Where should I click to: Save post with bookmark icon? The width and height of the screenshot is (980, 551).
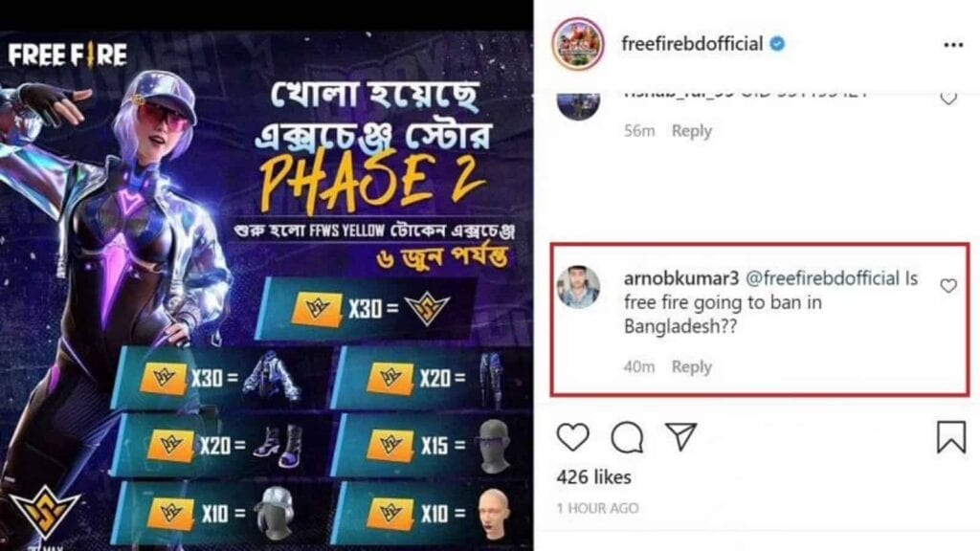pos(951,436)
